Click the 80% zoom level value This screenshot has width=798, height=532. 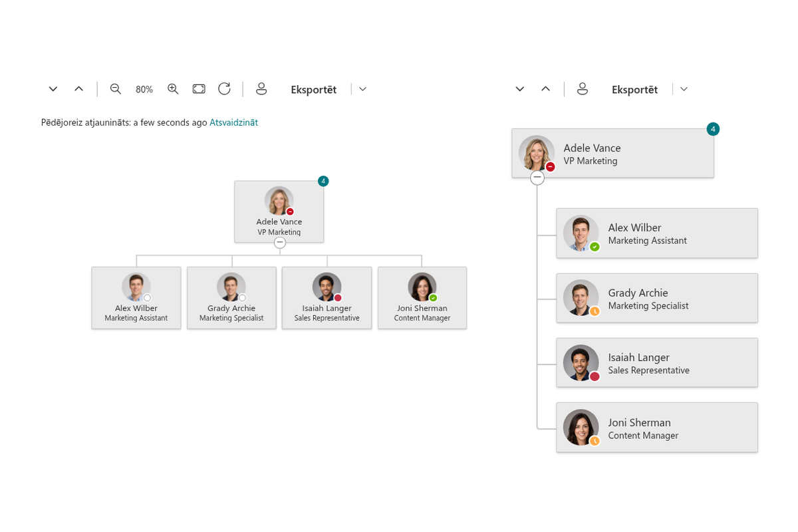point(144,89)
